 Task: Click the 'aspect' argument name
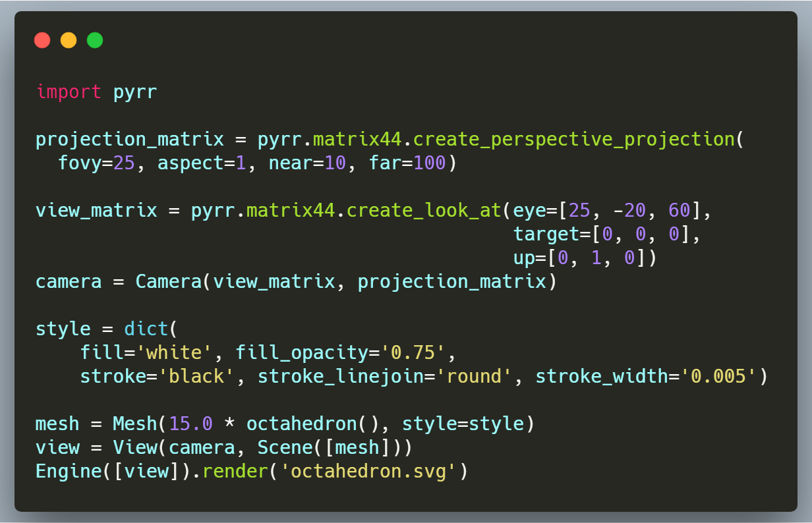[190, 164]
